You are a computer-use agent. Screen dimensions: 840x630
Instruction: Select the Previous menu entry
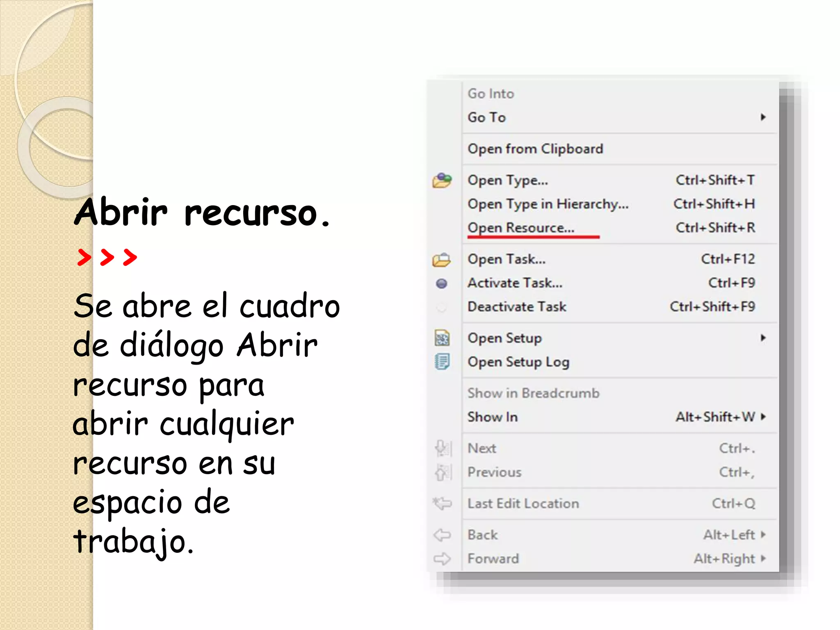[620, 472]
